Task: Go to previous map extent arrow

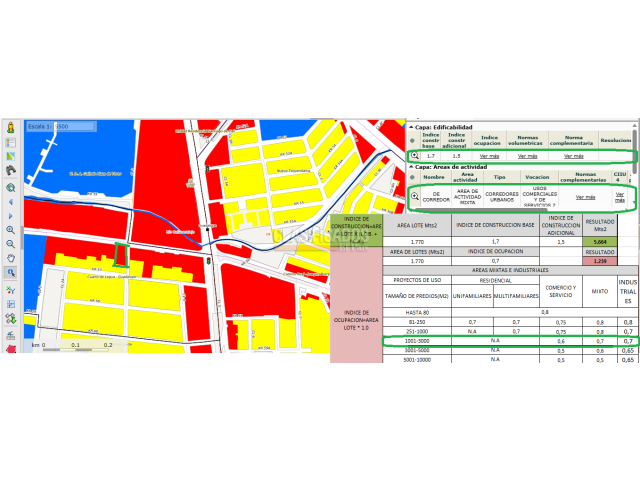Action: coord(10,201)
